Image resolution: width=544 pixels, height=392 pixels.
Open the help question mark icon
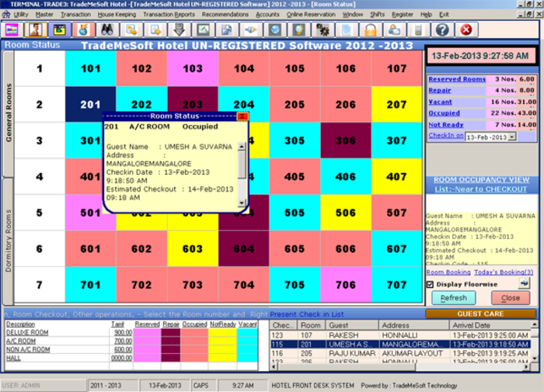coord(442,29)
